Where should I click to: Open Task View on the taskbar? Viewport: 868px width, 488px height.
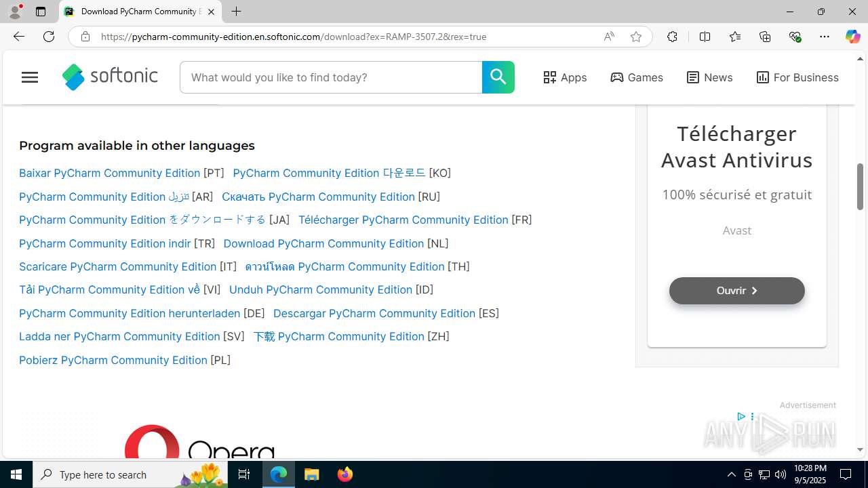(244, 474)
